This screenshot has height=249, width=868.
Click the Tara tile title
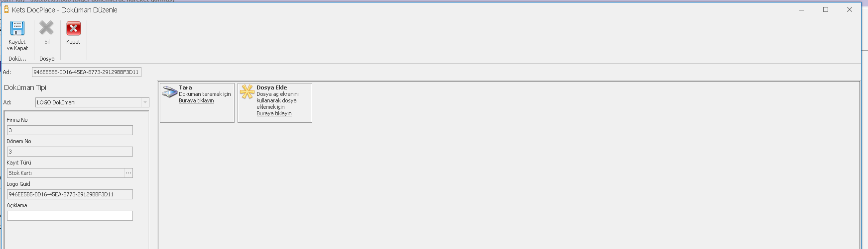[185, 87]
